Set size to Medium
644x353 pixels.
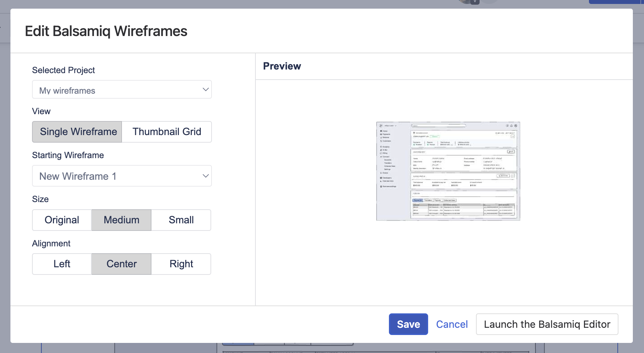[x=122, y=220]
